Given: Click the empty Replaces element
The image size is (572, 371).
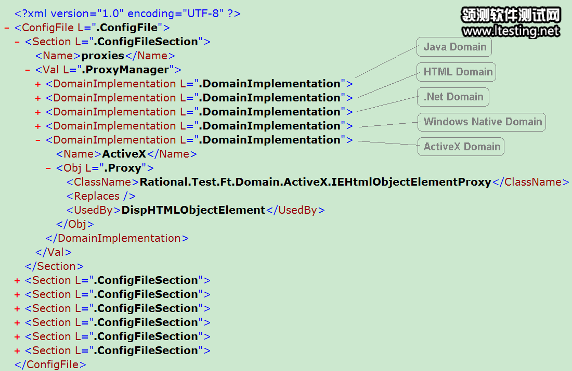Looking at the screenshot, I should (x=101, y=196).
